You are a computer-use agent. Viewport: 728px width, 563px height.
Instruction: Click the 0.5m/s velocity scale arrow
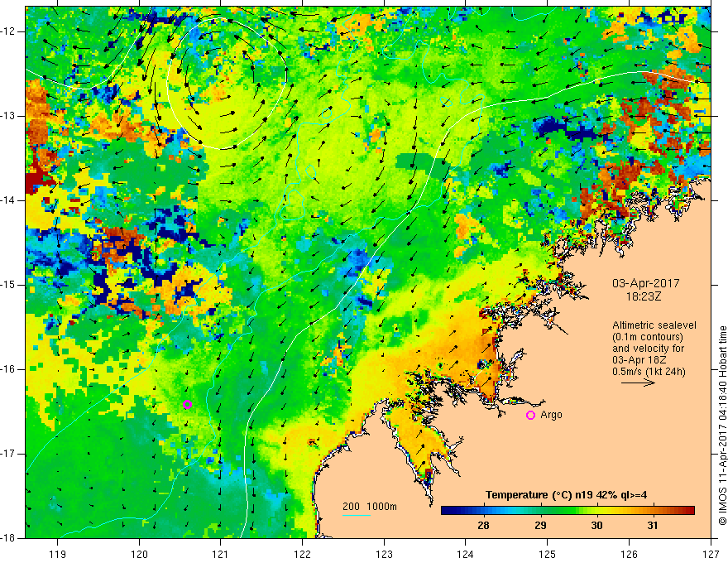tap(638, 383)
